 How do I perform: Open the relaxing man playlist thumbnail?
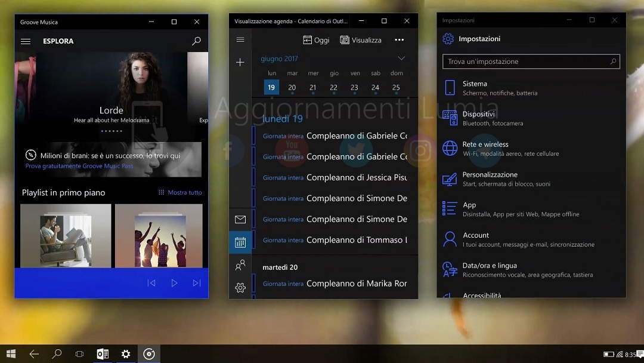(x=66, y=236)
